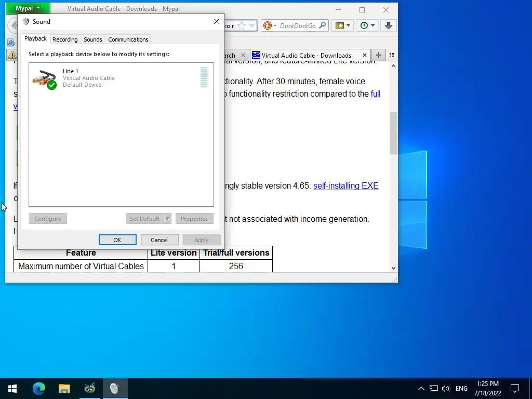Bookmark this page with the star icon
Viewport: 532px width, 399px height.
pyautogui.click(x=241, y=25)
